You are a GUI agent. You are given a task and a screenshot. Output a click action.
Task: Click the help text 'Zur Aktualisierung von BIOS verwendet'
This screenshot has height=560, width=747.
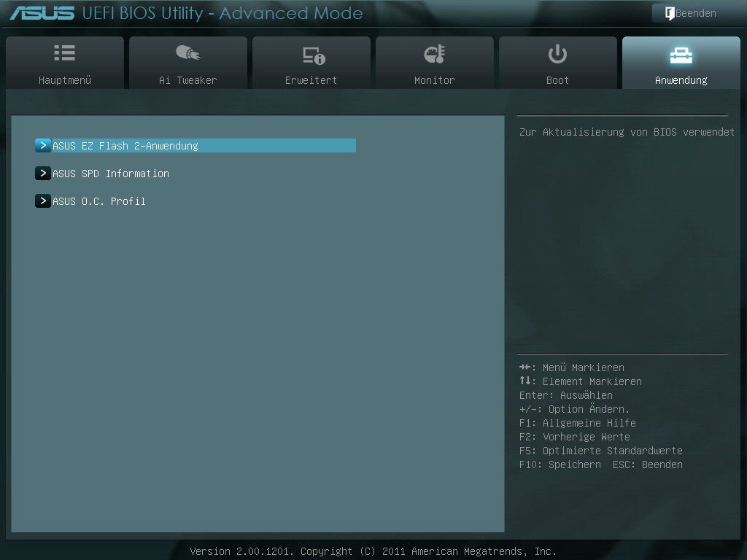(x=627, y=132)
